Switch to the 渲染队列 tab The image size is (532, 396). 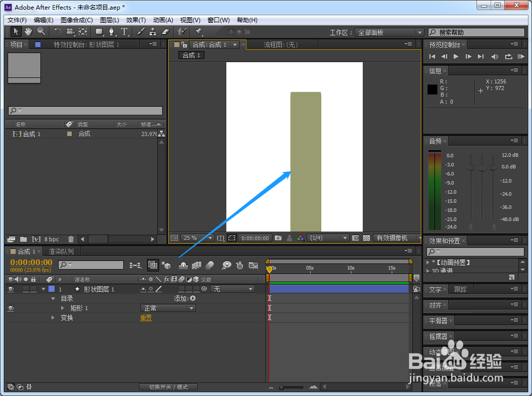pyautogui.click(x=61, y=251)
